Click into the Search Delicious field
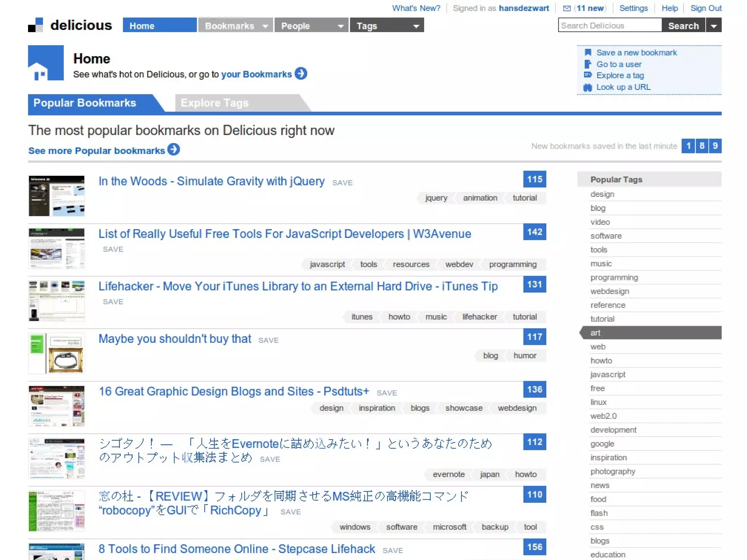 click(x=610, y=25)
